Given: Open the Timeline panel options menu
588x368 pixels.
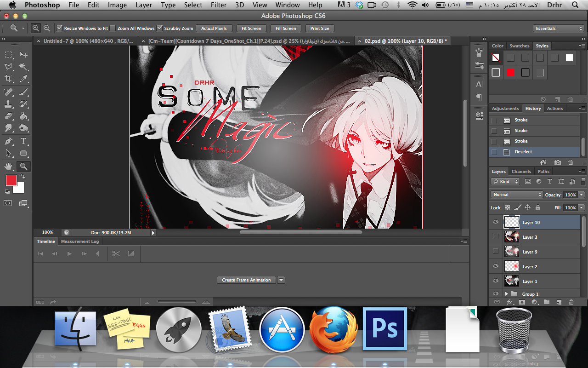Looking at the screenshot, I should [464, 241].
